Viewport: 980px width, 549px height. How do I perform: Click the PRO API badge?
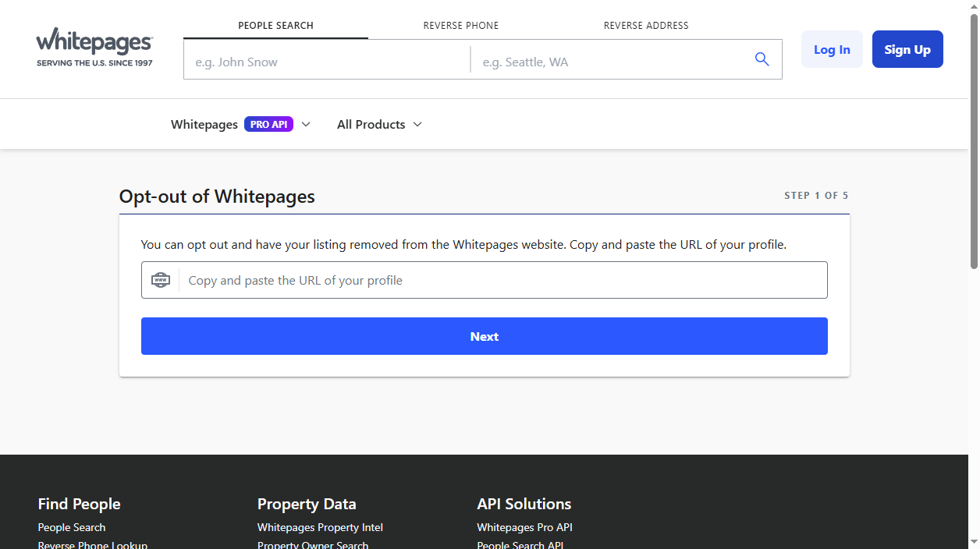point(268,124)
